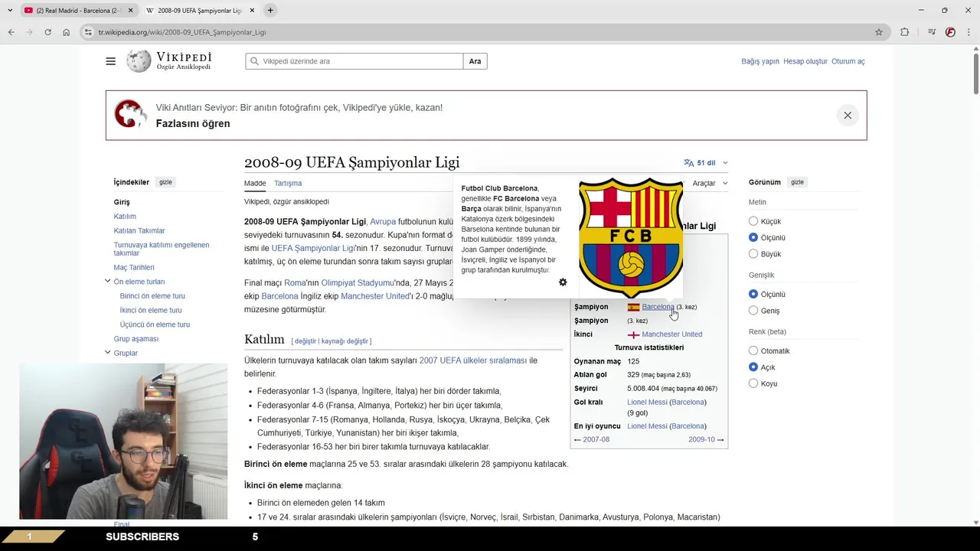Viewport: 980px width, 551px height.
Task: Jump to Giriş in contents
Action: (122, 202)
